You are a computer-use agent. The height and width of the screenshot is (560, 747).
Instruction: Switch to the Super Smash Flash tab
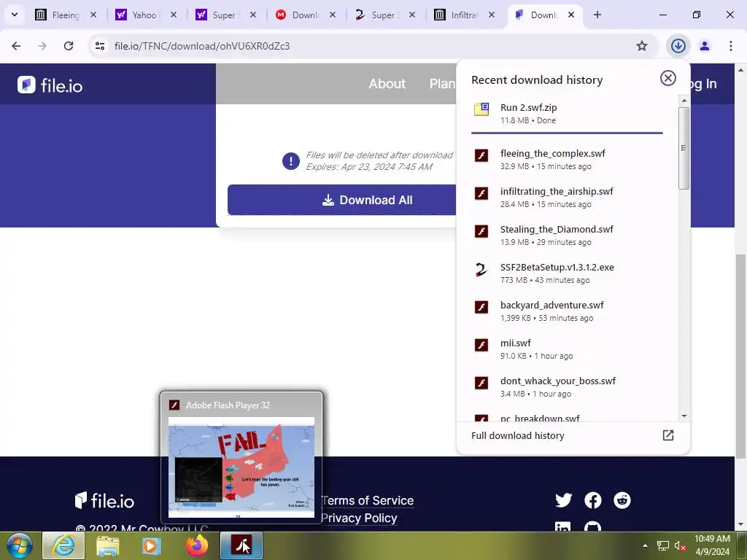pyautogui.click(x=384, y=15)
